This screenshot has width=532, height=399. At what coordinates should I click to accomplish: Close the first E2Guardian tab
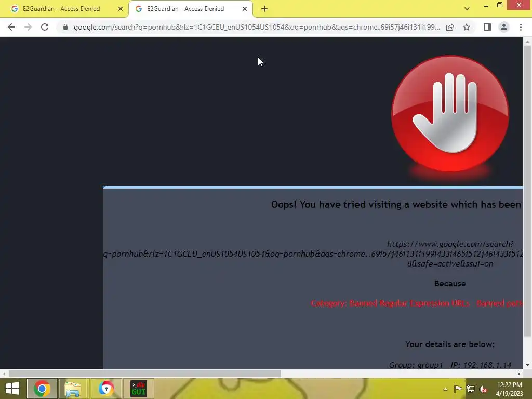(121, 9)
